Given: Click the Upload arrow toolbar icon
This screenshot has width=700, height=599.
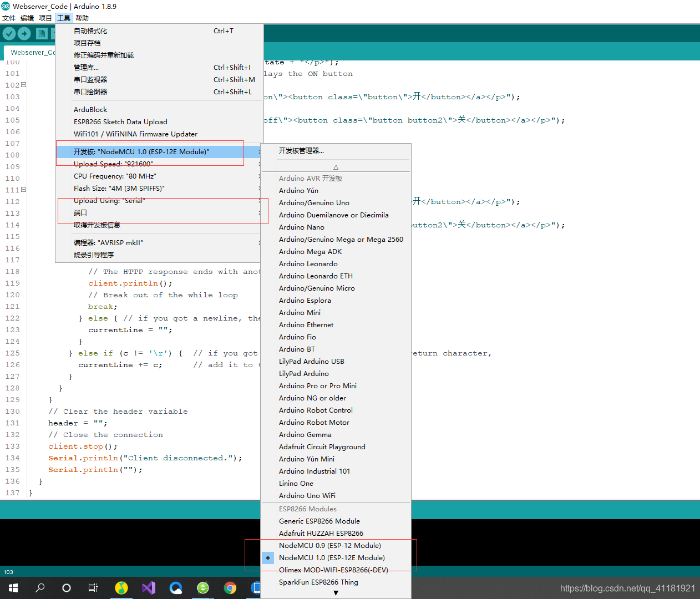Looking at the screenshot, I should 24,33.
